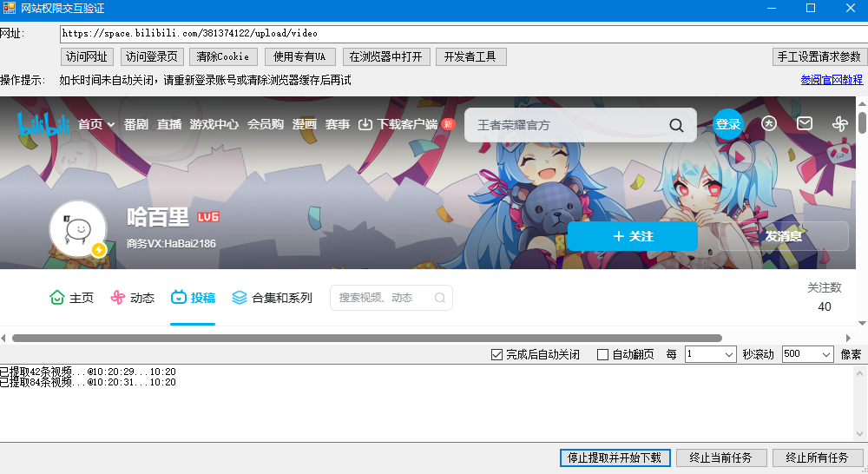Viewport: 868px width, 474px height.
Task: Click the bilibili logo icon
Action: click(x=43, y=125)
